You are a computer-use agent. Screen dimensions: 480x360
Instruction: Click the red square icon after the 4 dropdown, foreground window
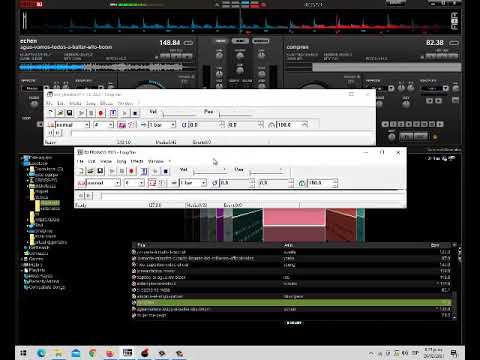[x=152, y=183]
